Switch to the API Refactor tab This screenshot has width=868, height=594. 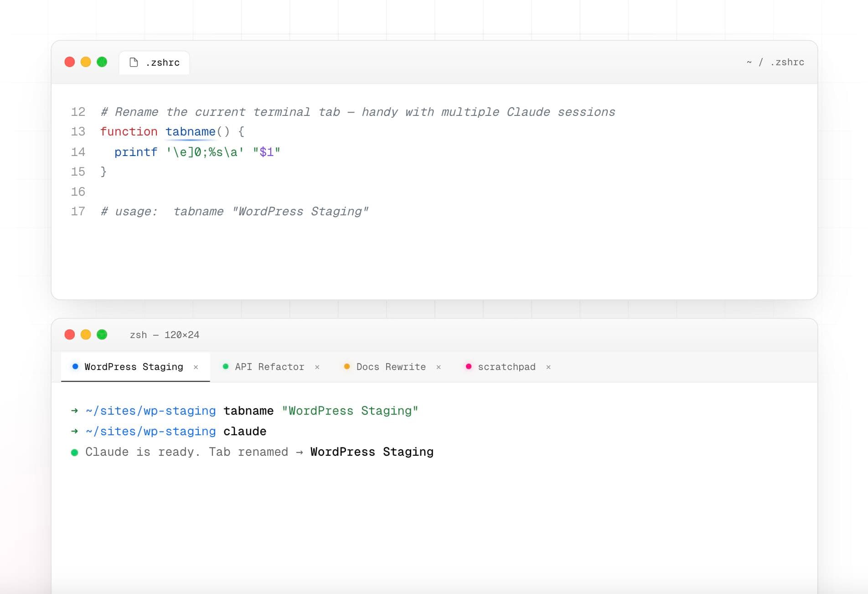click(x=269, y=367)
